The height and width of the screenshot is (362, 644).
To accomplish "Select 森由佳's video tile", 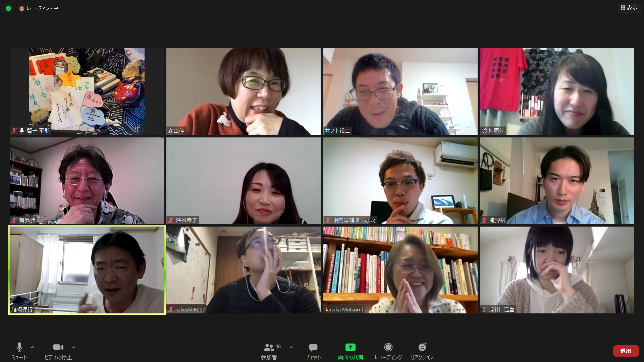I will 243,92.
